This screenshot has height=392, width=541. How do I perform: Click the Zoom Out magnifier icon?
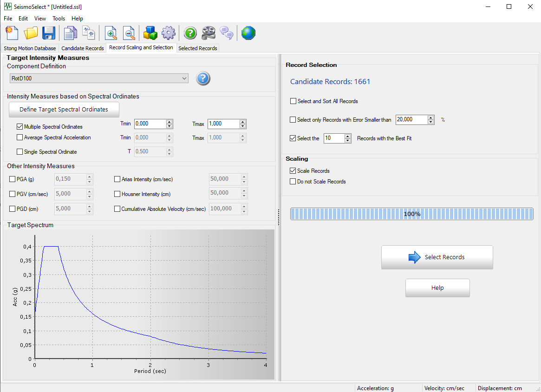(129, 33)
